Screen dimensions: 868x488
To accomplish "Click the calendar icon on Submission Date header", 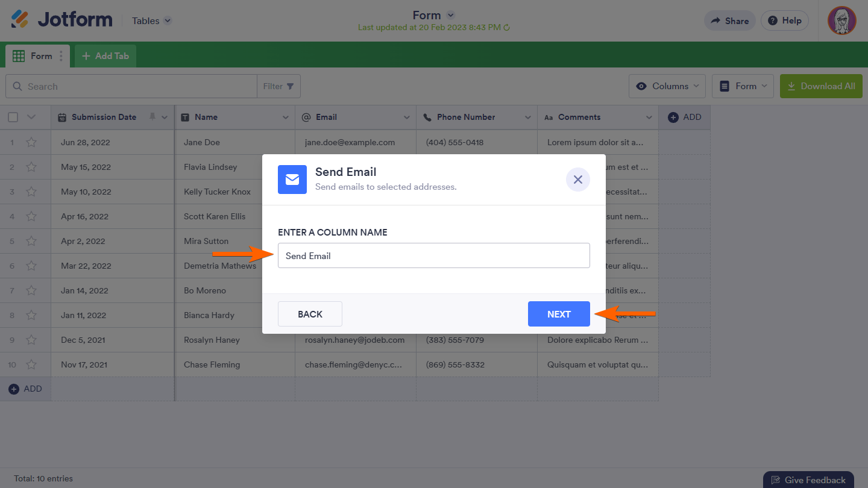I will [62, 117].
